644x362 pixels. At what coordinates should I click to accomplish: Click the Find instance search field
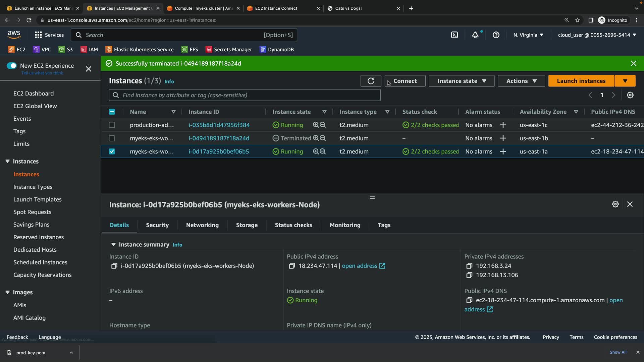245,95
